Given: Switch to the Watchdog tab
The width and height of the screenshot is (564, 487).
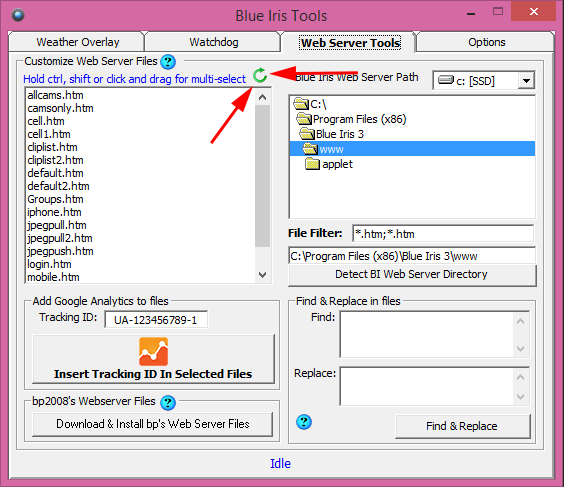Looking at the screenshot, I should [x=214, y=42].
